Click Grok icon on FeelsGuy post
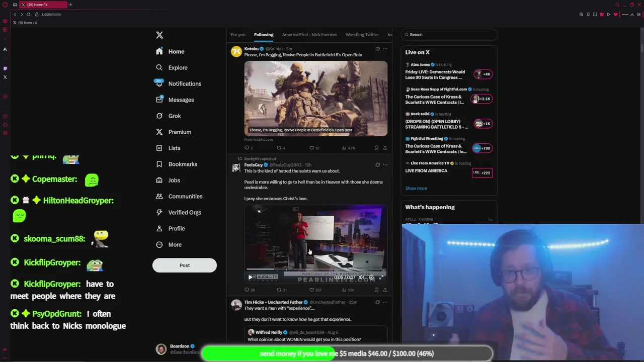The image size is (644, 362). coord(377,164)
